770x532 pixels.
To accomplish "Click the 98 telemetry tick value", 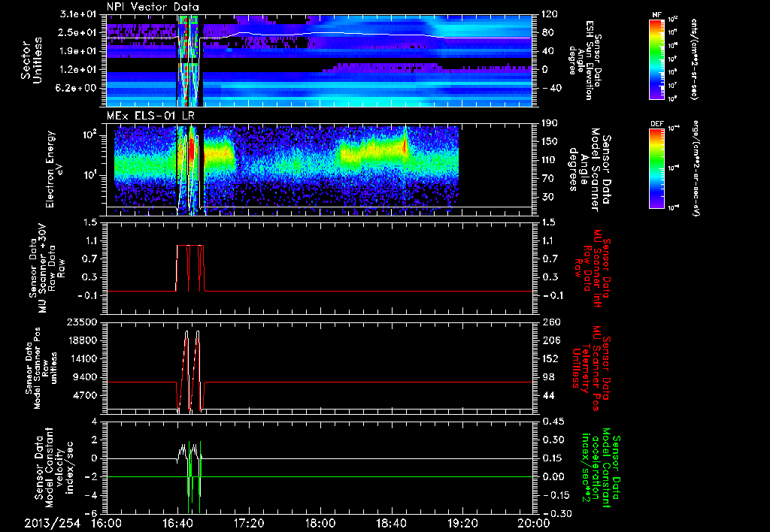I will [x=548, y=377].
